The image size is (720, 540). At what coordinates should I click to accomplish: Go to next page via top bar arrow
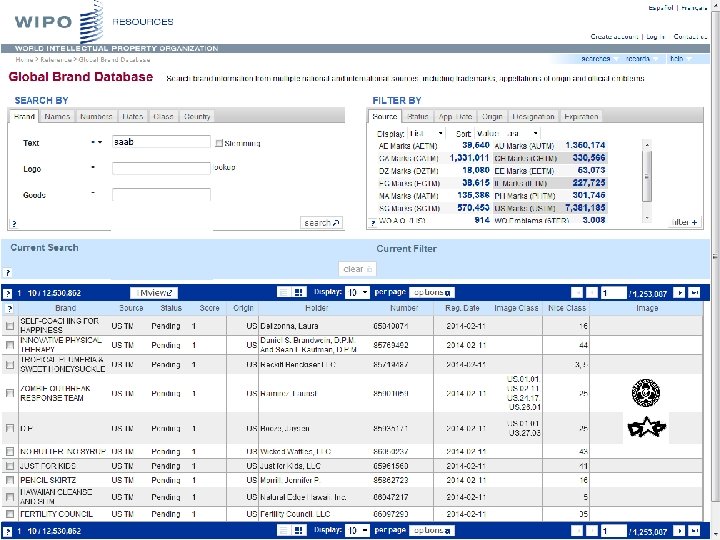[679, 292]
